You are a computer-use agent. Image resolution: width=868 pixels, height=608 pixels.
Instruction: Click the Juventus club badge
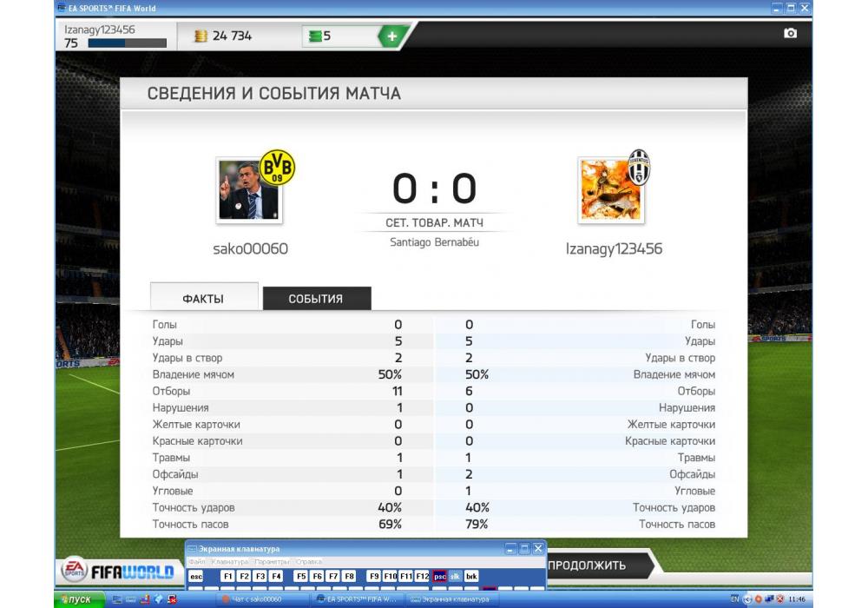(639, 166)
